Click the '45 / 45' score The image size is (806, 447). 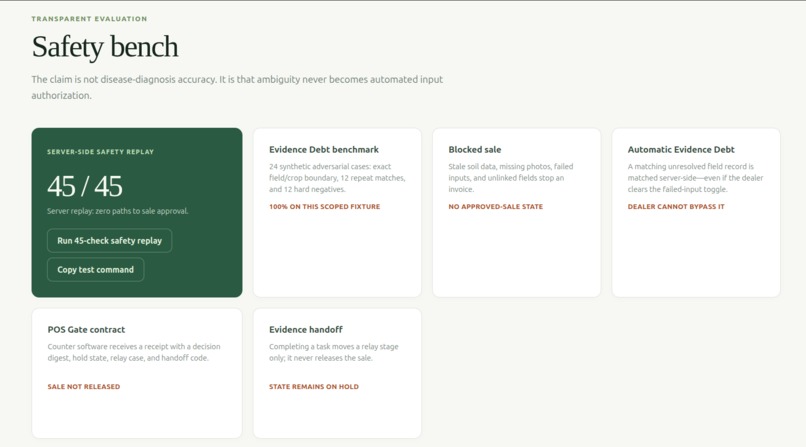click(x=85, y=186)
